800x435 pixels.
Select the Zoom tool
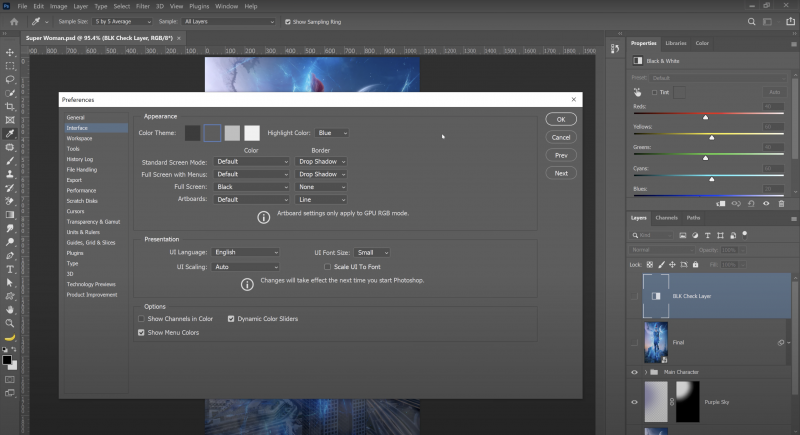click(x=10, y=323)
